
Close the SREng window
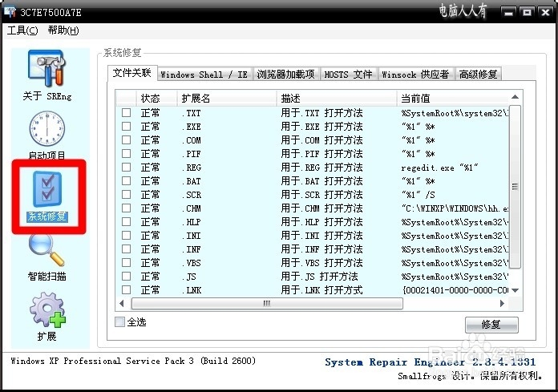click(x=545, y=13)
